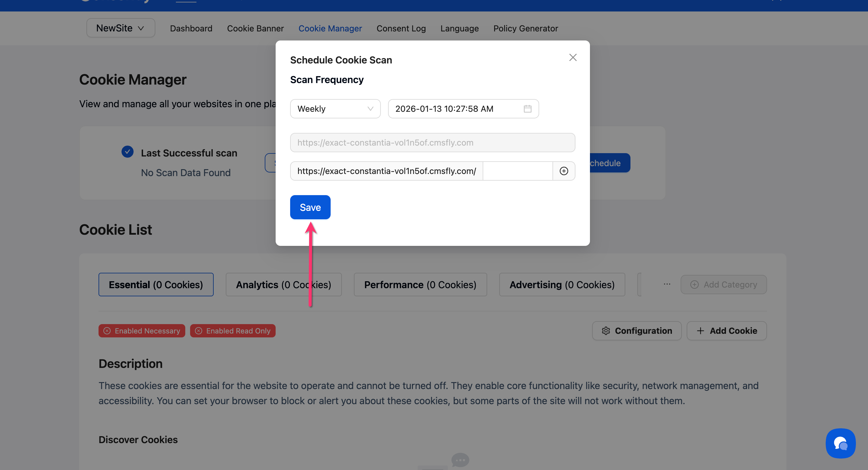The image size is (868, 470).
Task: Switch to the Consent Log tab
Action: click(401, 29)
